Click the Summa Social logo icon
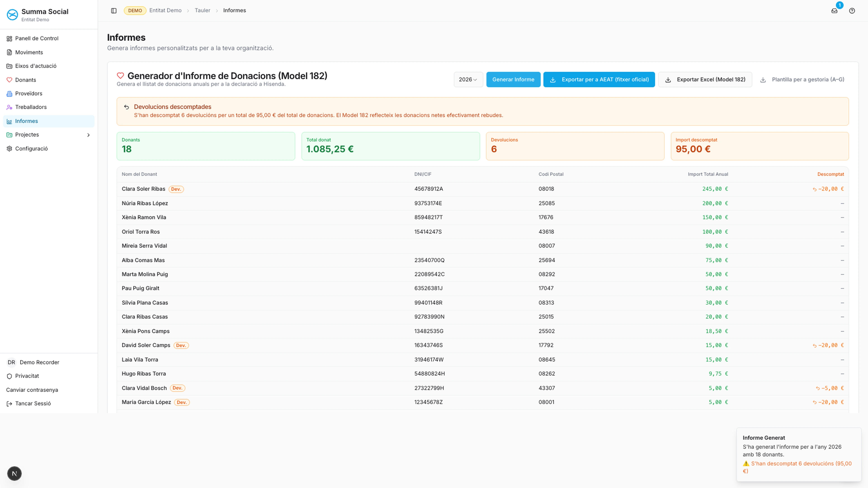Viewport: 868px width, 488px height. point(12,15)
